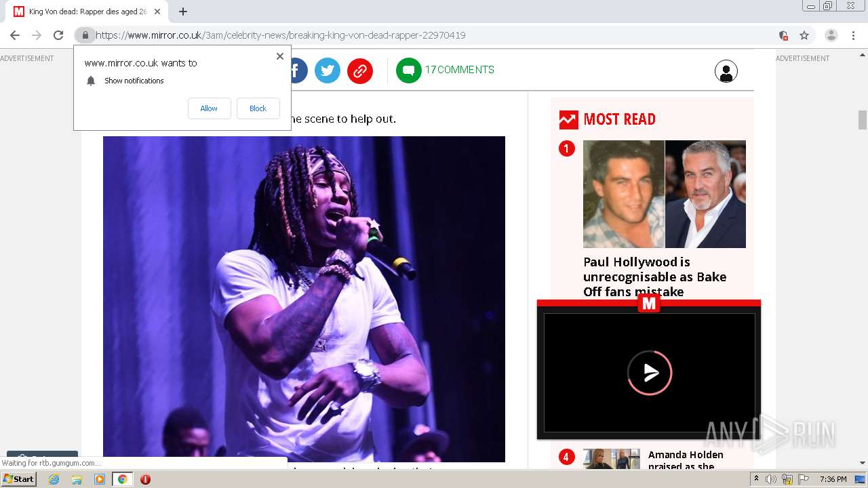
Task: Open the Amanda Holden praised headline
Action: click(686, 460)
